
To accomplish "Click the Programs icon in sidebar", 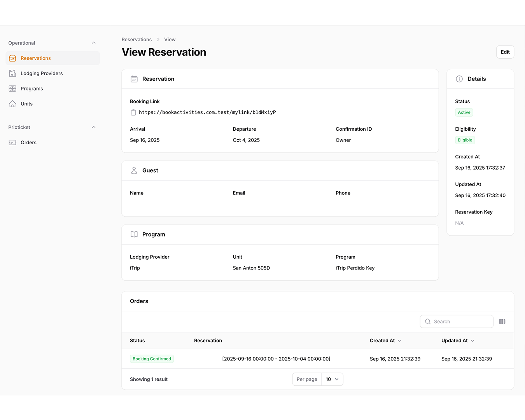I will click(12, 89).
